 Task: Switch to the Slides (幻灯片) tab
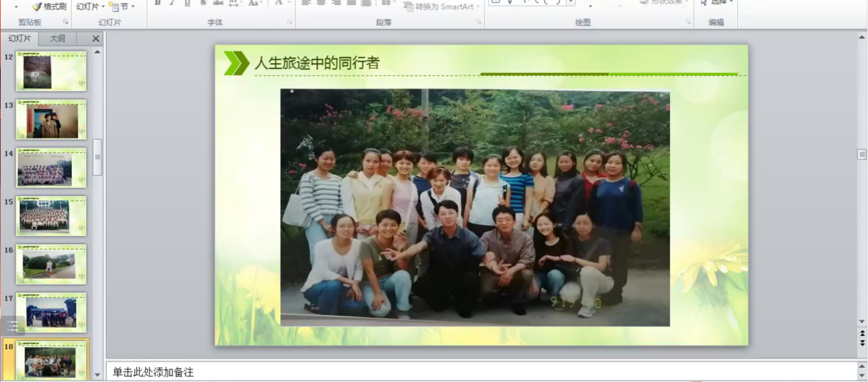[x=19, y=38]
